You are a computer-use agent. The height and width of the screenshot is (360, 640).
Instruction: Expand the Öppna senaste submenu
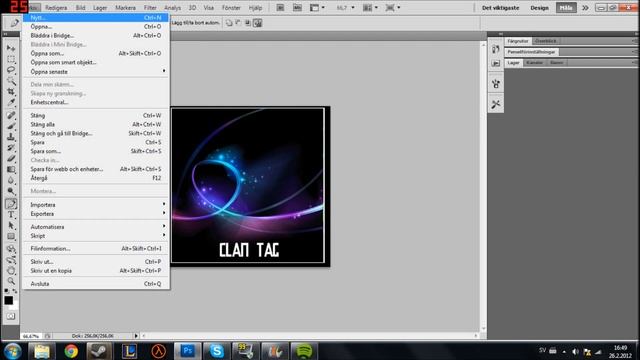point(96,71)
